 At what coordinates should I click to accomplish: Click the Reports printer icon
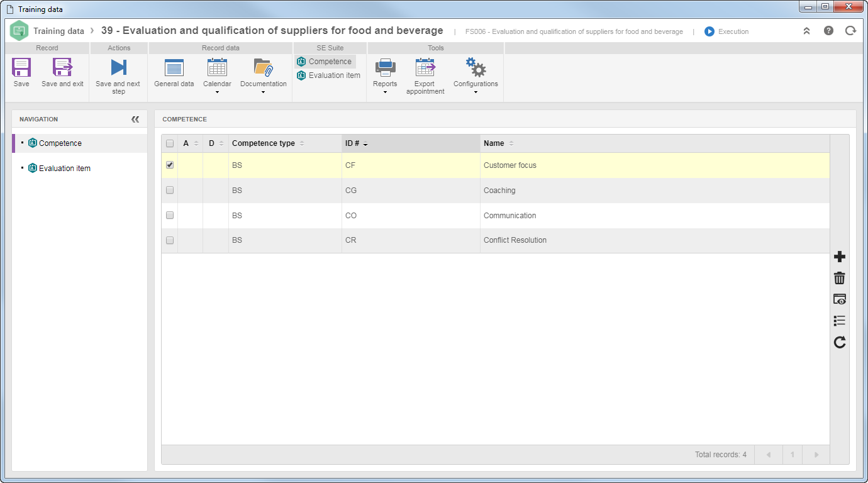tap(385, 67)
